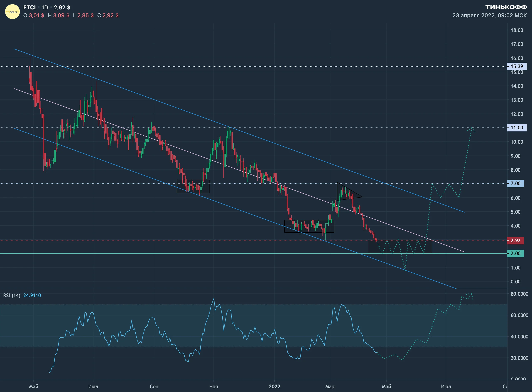Click the green 2.00 support level label
532x392 pixels.
516,254
